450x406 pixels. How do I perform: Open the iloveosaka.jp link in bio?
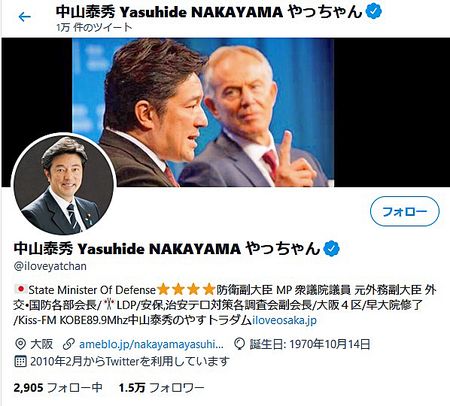[x=284, y=320]
